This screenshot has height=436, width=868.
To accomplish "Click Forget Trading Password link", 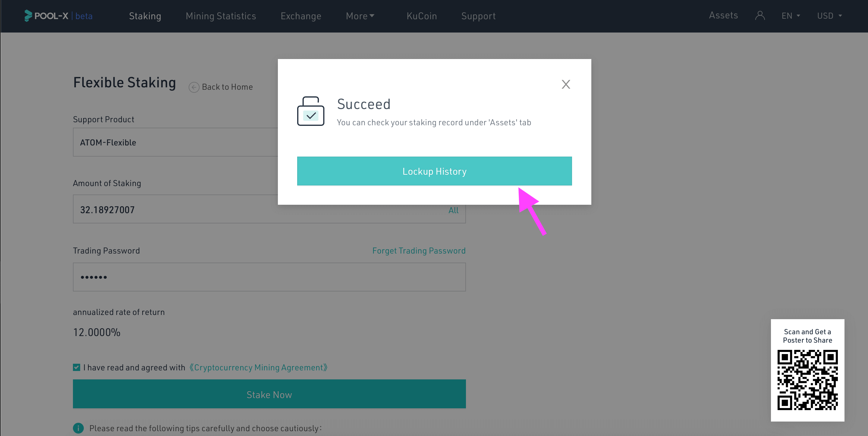I will click(419, 251).
